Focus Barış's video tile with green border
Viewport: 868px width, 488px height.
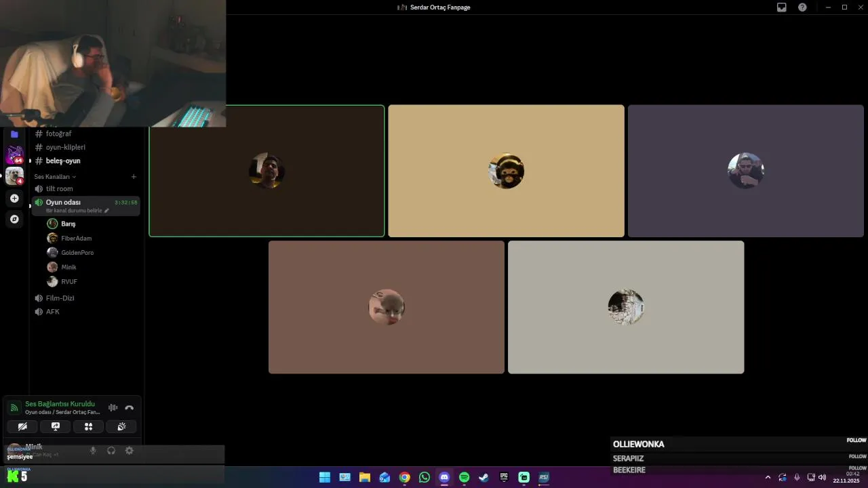pyautogui.click(x=267, y=171)
